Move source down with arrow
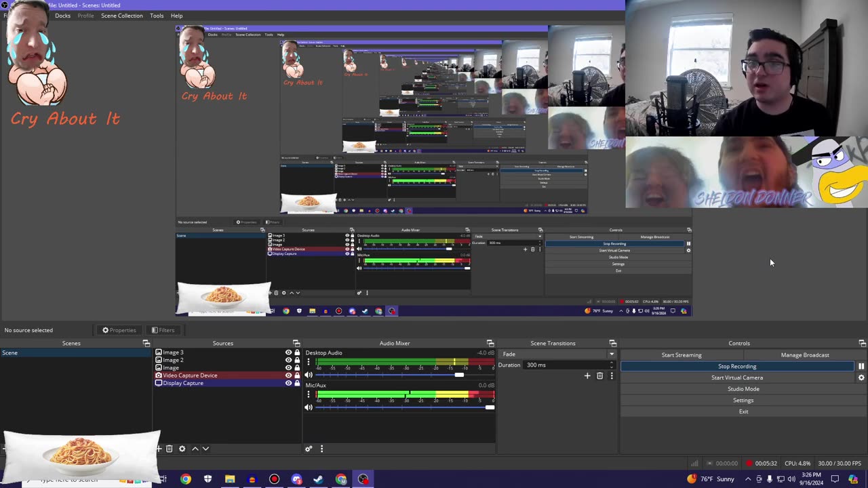This screenshot has width=868, height=488. coord(205,449)
